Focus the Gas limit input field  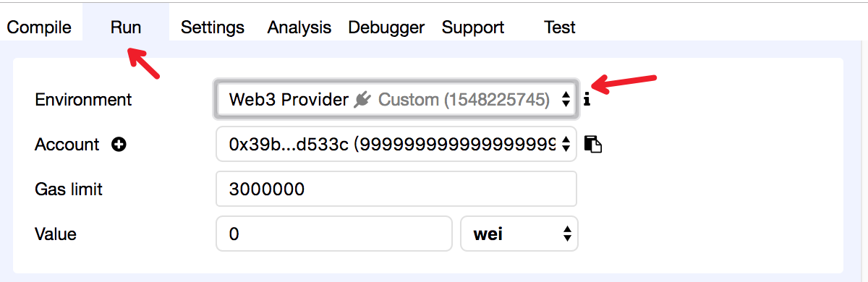click(396, 189)
